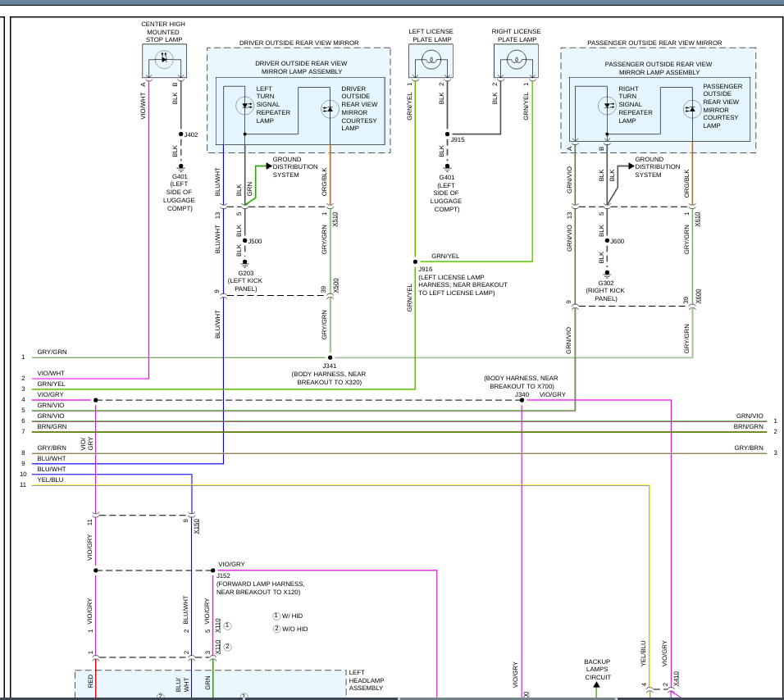Click the W/O HID legend text
This screenshot has height=700, width=784.
coord(295,629)
